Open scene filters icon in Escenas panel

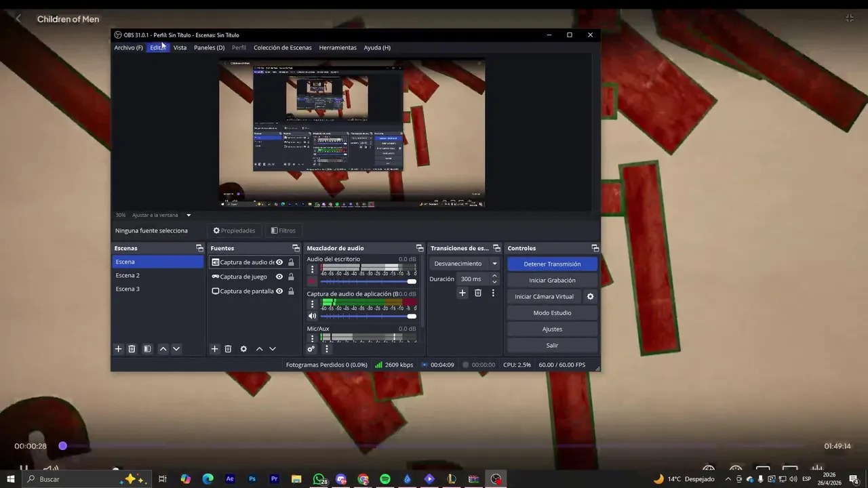(147, 349)
